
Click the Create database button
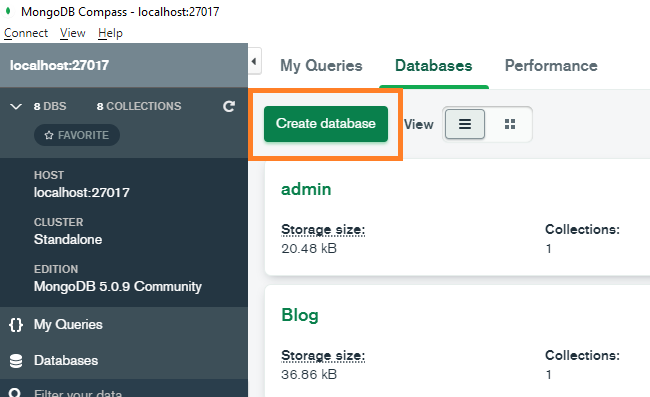[x=326, y=124]
